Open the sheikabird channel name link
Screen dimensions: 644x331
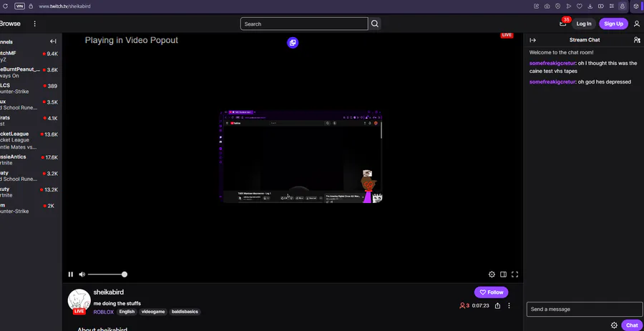click(x=109, y=292)
